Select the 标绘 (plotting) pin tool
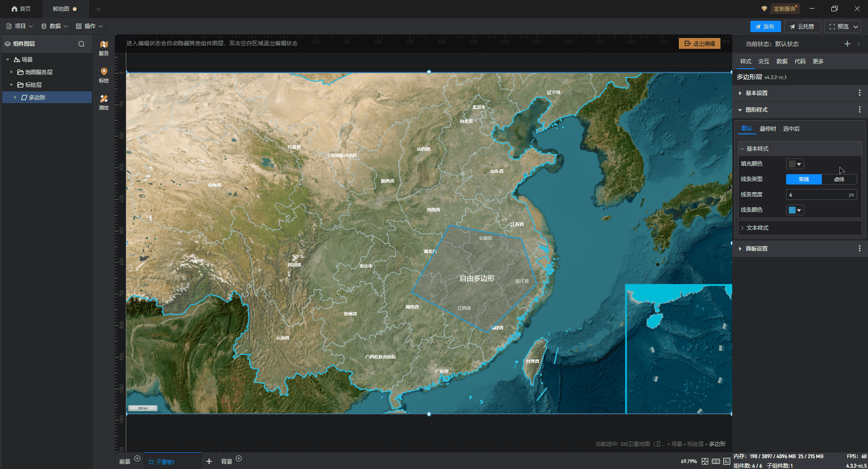The image size is (868, 469). 104,75
